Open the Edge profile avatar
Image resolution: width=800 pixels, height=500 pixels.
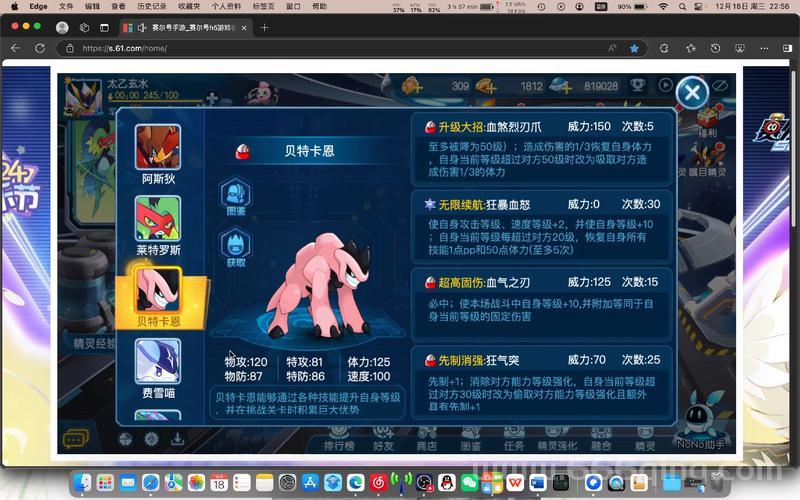[x=62, y=28]
